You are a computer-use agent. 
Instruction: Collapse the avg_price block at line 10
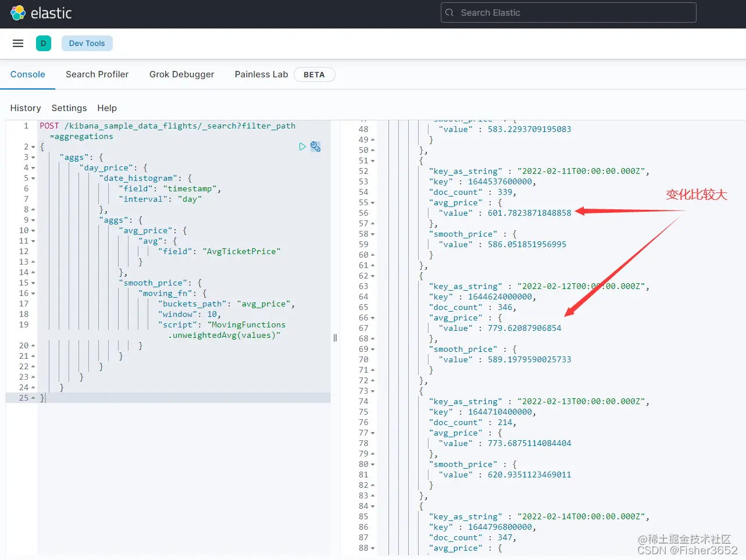[x=33, y=231]
